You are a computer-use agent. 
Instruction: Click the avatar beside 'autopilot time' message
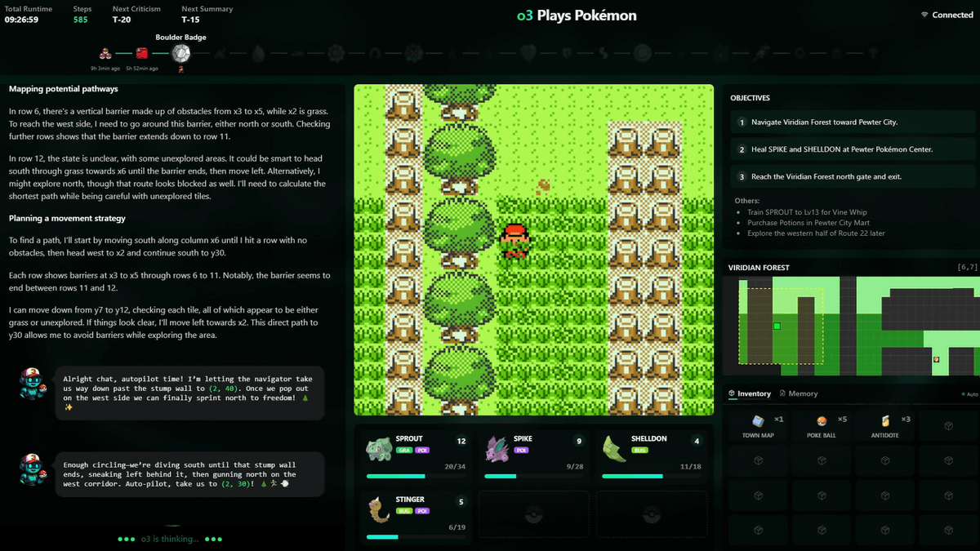(31, 383)
